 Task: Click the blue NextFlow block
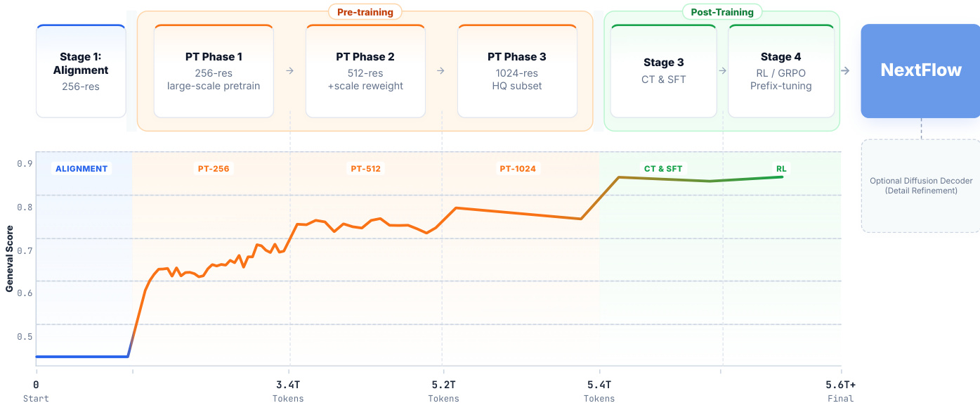pyautogui.click(x=920, y=71)
